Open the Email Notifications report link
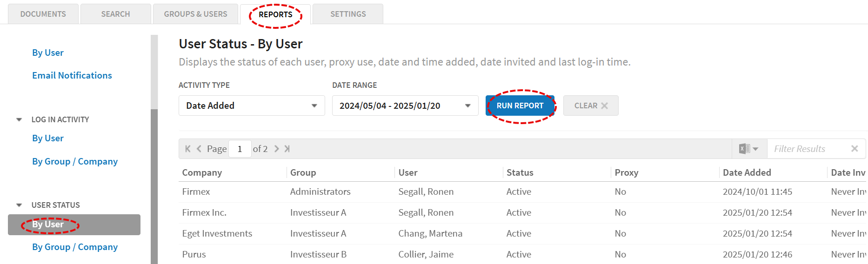Viewport: 868px width, 264px height. point(72,75)
